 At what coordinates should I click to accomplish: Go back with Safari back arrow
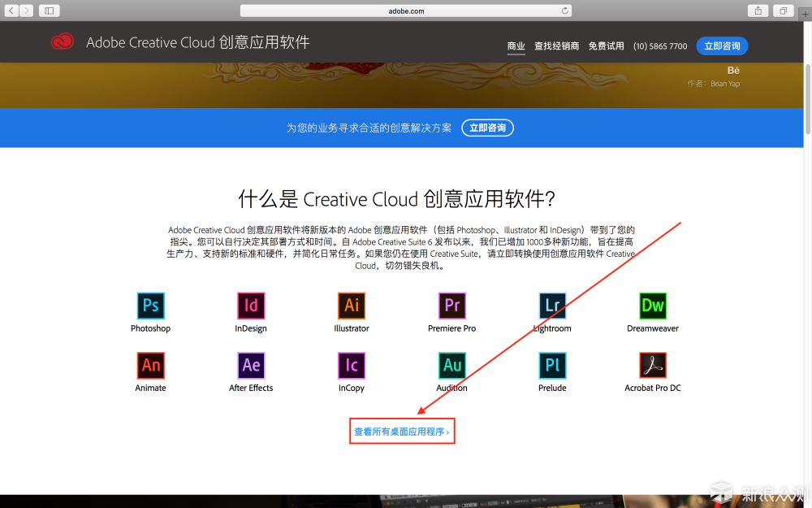click(11, 11)
